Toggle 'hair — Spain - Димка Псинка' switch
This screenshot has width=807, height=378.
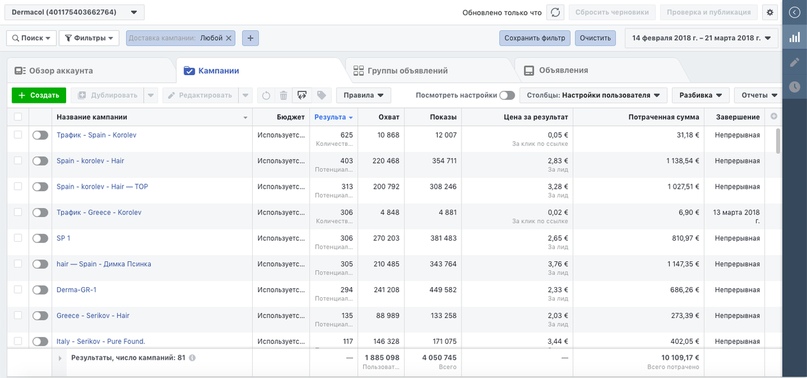[x=40, y=264]
